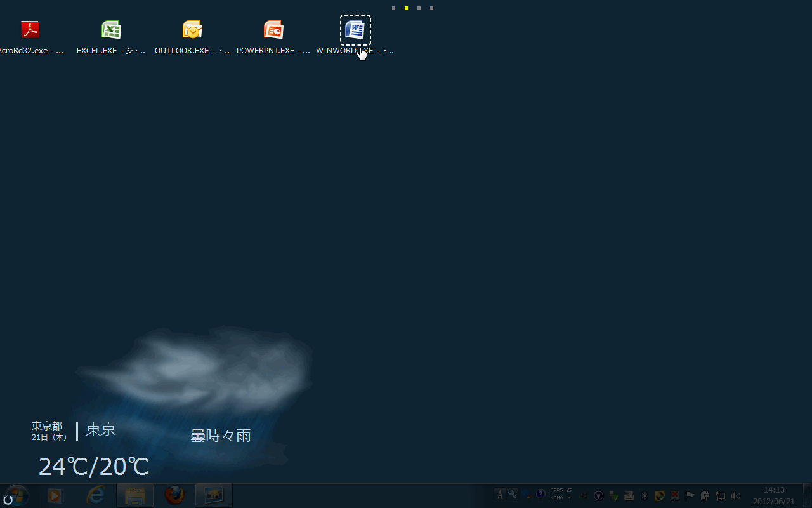Launch the EXCEL.EXE desktop shortcut
The height and width of the screenshot is (508, 812).
[x=111, y=30]
